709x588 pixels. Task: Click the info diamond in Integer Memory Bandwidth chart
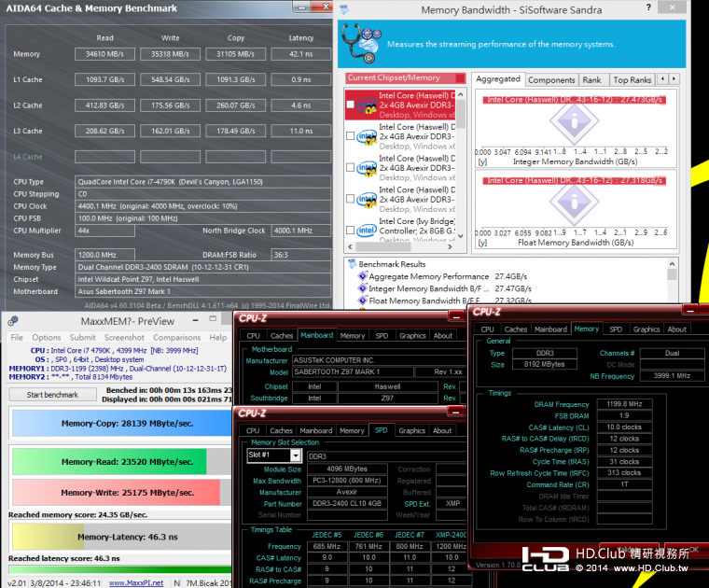pos(575,121)
